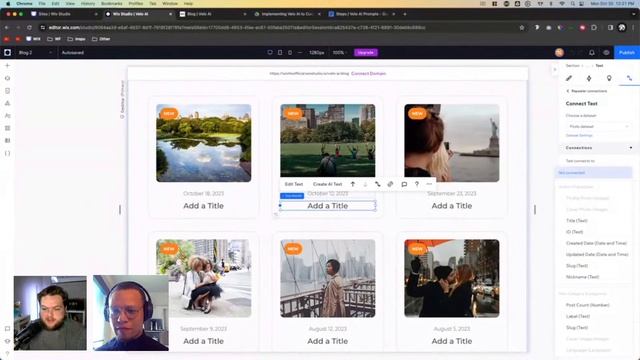The image size is (640, 360).
Task: Click the user avatar in top bar
Action: pos(559,53)
